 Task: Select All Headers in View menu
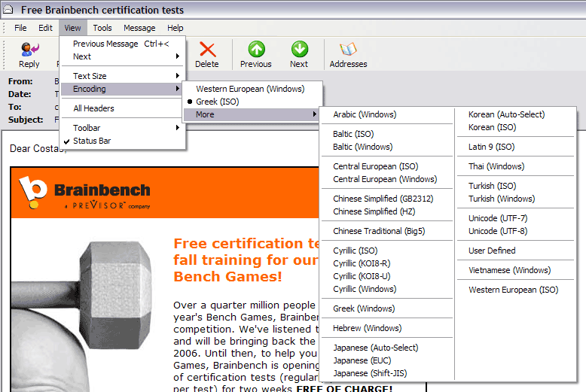coord(122,108)
